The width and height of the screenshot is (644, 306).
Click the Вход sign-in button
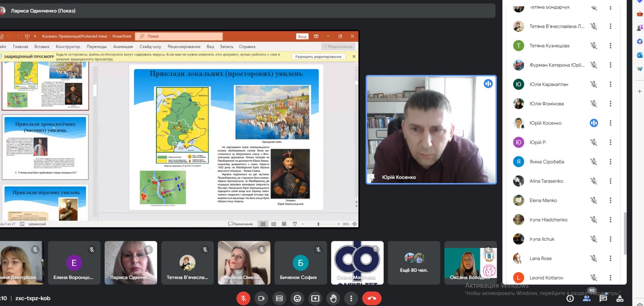click(x=302, y=37)
